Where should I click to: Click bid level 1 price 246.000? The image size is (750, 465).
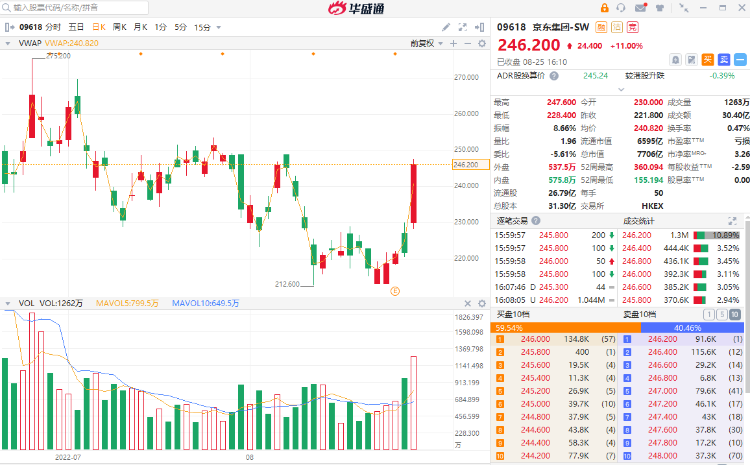point(535,339)
